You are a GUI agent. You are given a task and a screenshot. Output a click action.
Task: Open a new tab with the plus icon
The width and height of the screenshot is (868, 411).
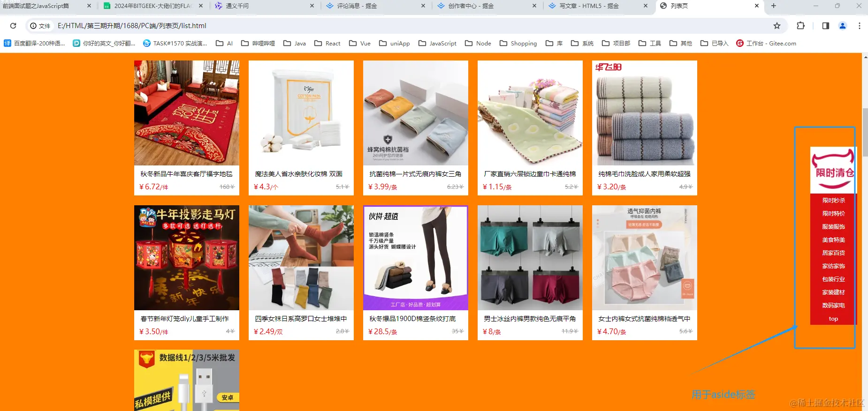774,6
